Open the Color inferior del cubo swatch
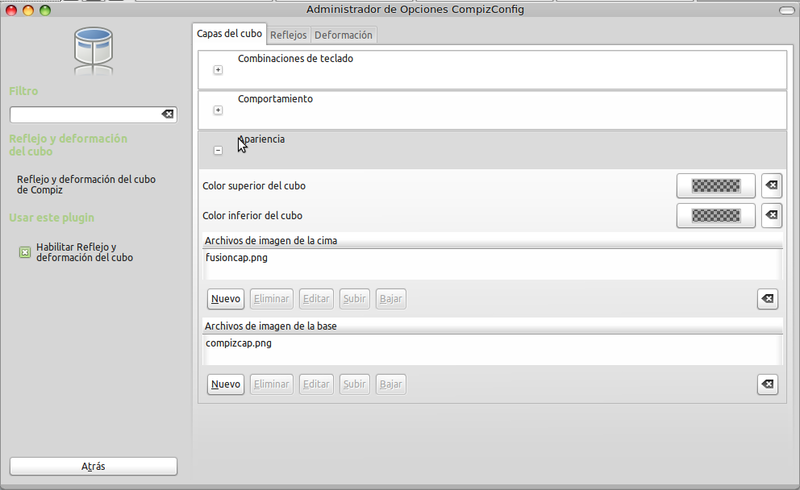800x490 pixels. 715,215
